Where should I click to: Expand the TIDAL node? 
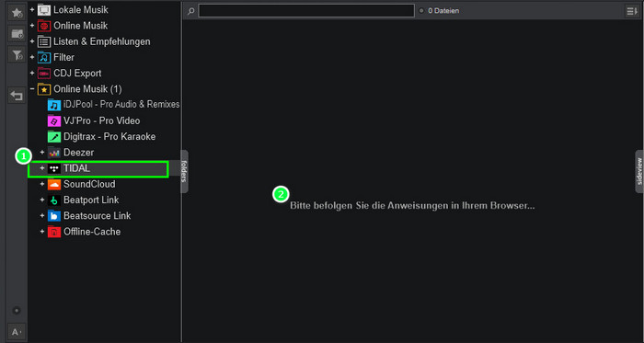tap(42, 168)
